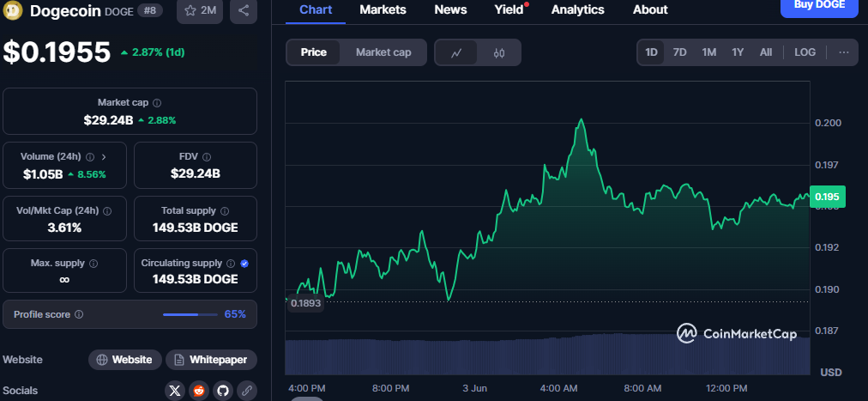Click the 0.200 y-axis label
Image resolution: width=868 pixels, height=401 pixels.
(x=829, y=123)
